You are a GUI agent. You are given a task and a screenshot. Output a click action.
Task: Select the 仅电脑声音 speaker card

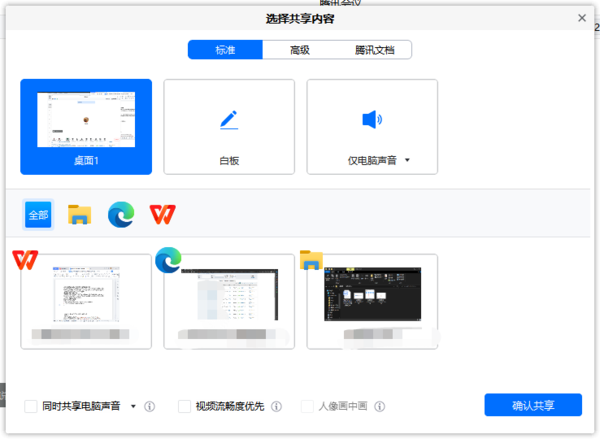pyautogui.click(x=372, y=127)
